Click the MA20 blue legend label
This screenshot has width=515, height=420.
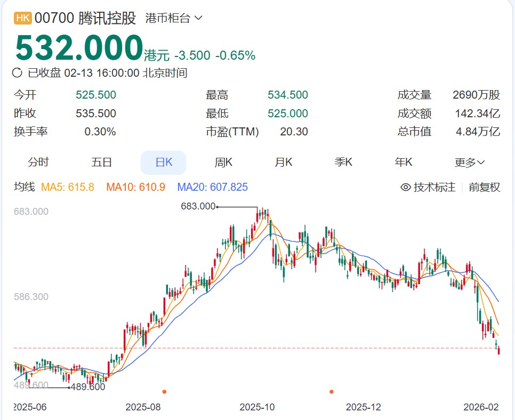click(x=213, y=187)
